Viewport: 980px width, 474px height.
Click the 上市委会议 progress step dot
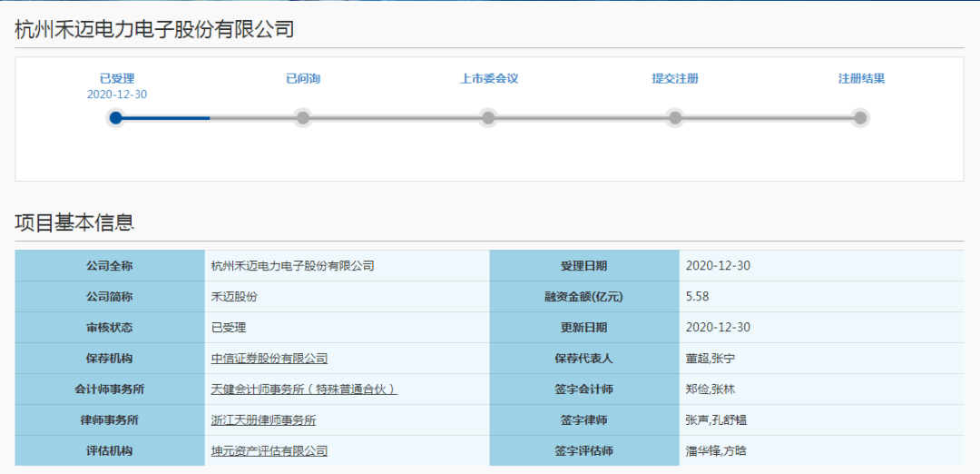[x=488, y=117]
